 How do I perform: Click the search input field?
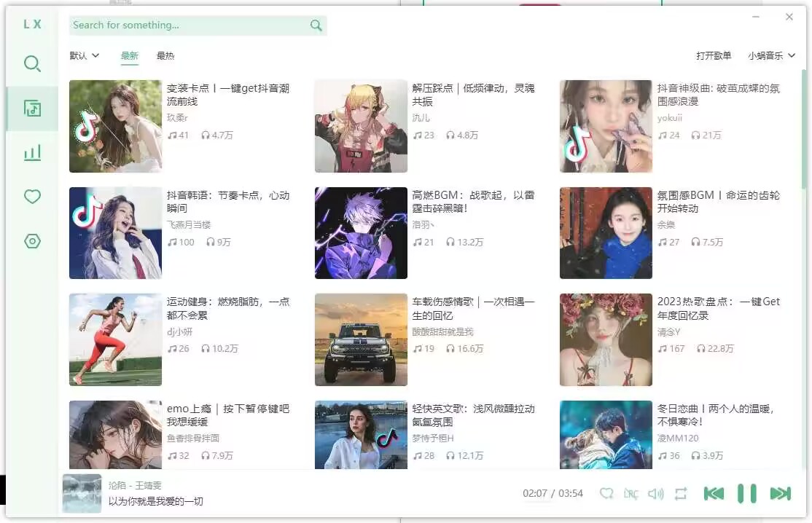click(182, 25)
